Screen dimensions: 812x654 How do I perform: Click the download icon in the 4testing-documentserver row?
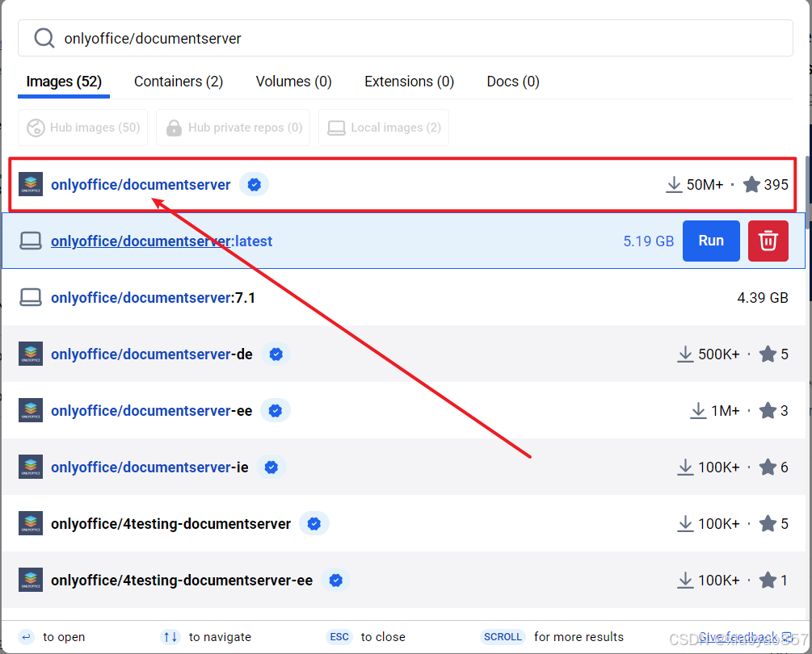(x=685, y=523)
